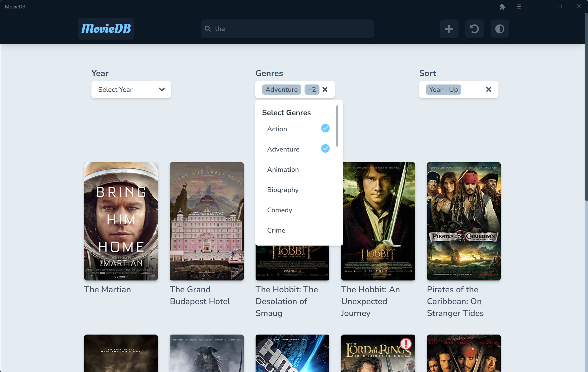Open the extensions puzzle piece icon

coord(502,6)
